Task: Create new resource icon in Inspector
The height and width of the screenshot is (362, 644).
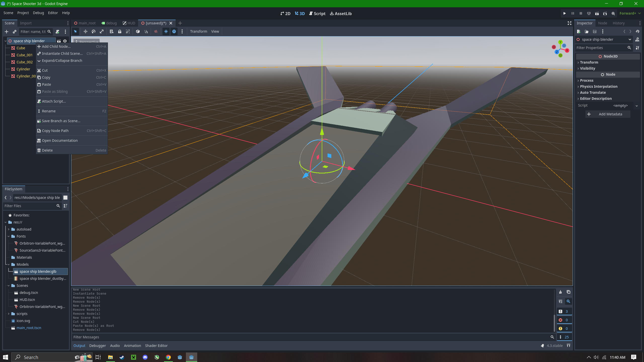Action: click(x=579, y=31)
